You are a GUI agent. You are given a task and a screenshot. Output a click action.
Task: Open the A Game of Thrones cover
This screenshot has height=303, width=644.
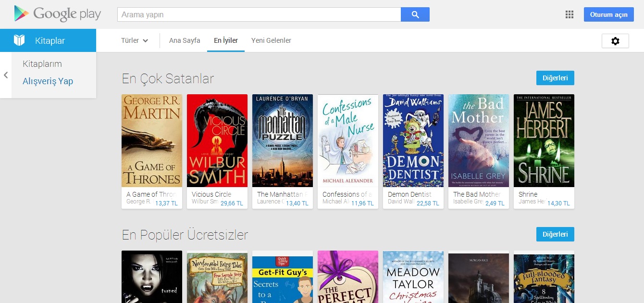pos(152,140)
